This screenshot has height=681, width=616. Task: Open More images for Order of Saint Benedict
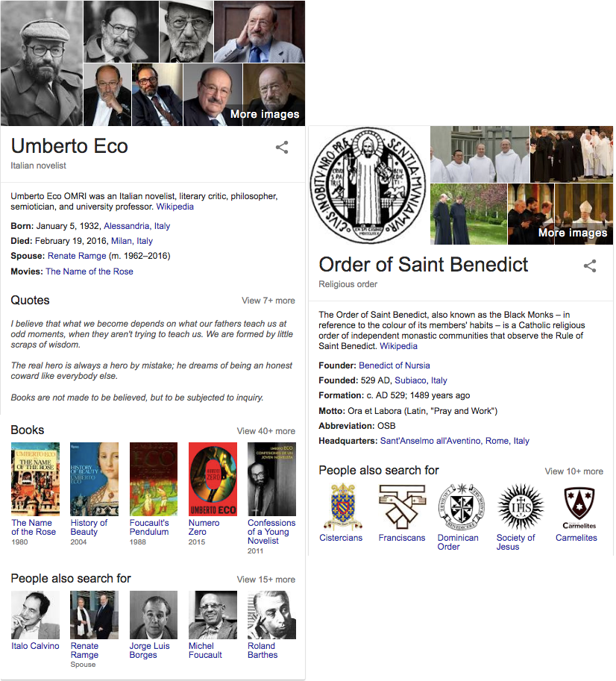pos(573,233)
